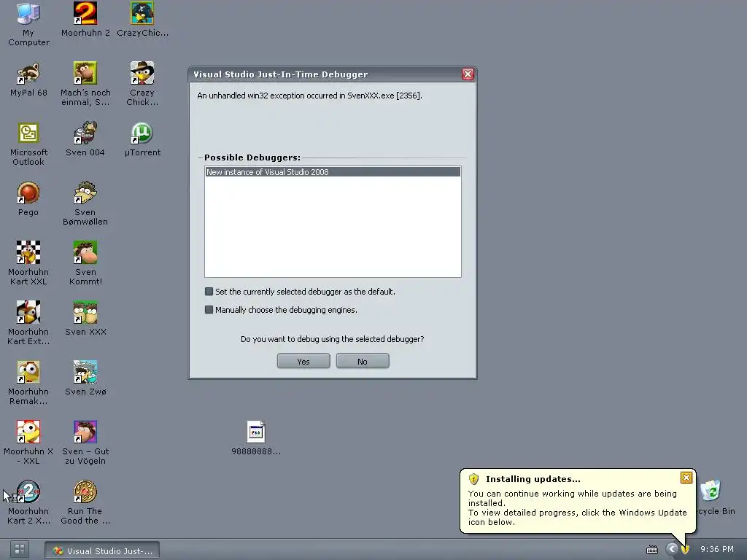Viewport: 747px width, 560px height.
Task: Select the Microsoft Outlook desktop icon
Action: [x=28, y=144]
